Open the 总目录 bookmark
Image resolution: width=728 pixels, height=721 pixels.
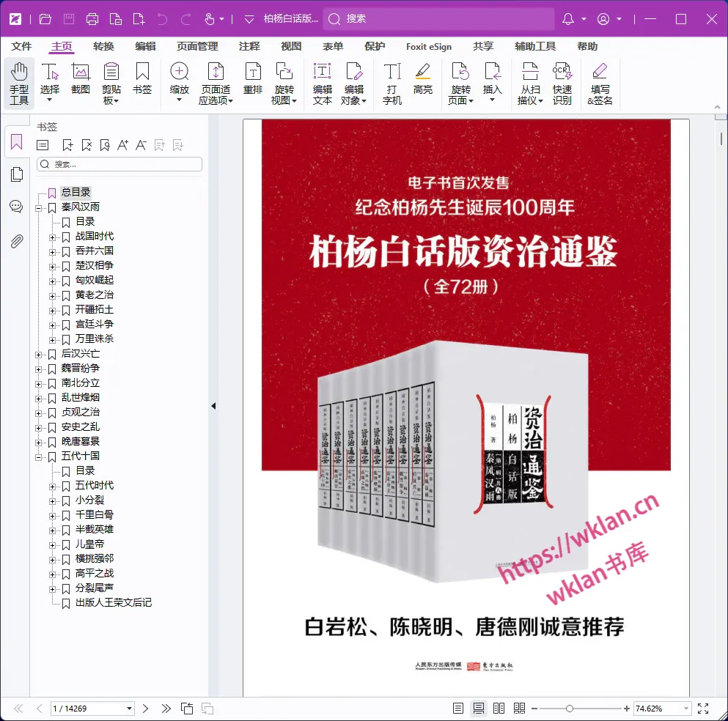[76, 192]
